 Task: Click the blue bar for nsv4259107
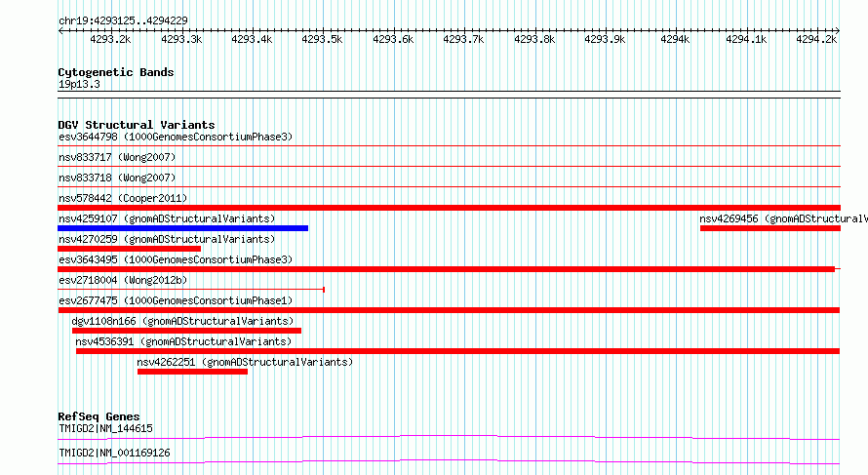182,228
